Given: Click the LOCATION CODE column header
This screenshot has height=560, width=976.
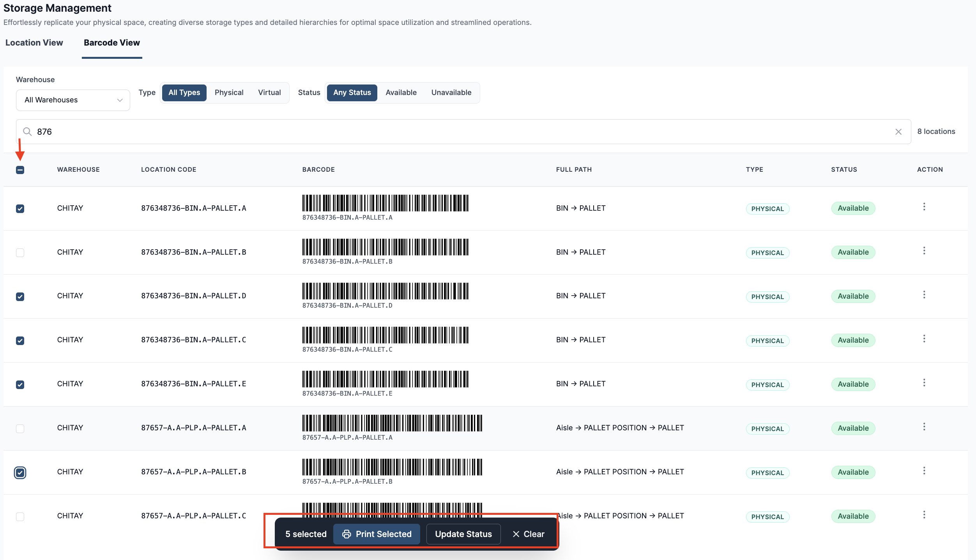Looking at the screenshot, I should click(169, 170).
